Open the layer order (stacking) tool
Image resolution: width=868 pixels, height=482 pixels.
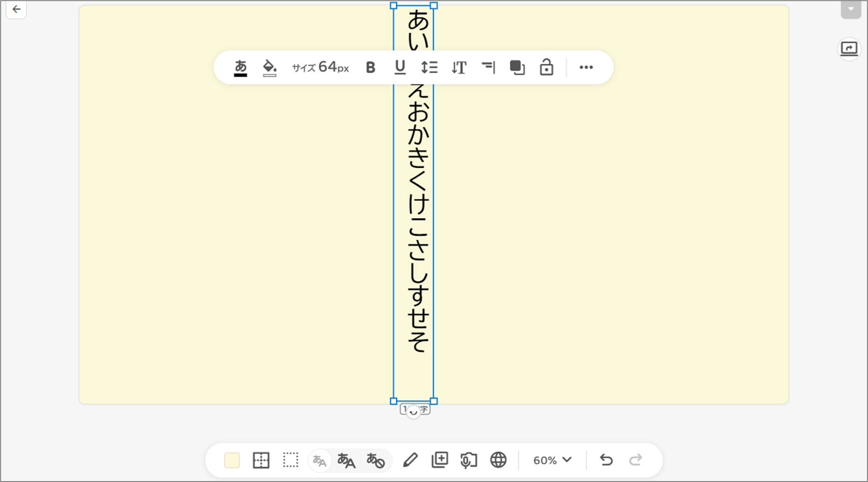point(517,67)
